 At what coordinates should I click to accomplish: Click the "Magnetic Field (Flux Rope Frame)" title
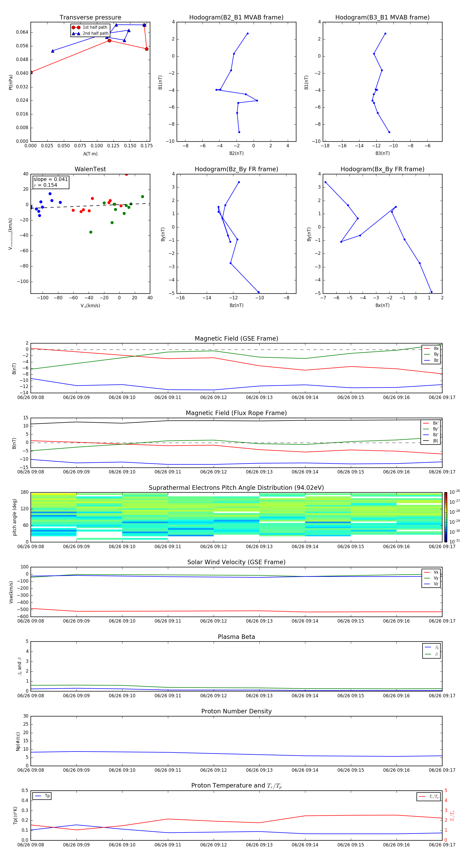point(236,413)
